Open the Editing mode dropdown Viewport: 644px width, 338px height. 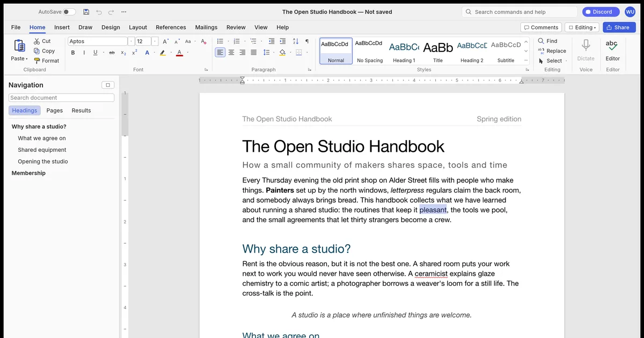click(583, 27)
